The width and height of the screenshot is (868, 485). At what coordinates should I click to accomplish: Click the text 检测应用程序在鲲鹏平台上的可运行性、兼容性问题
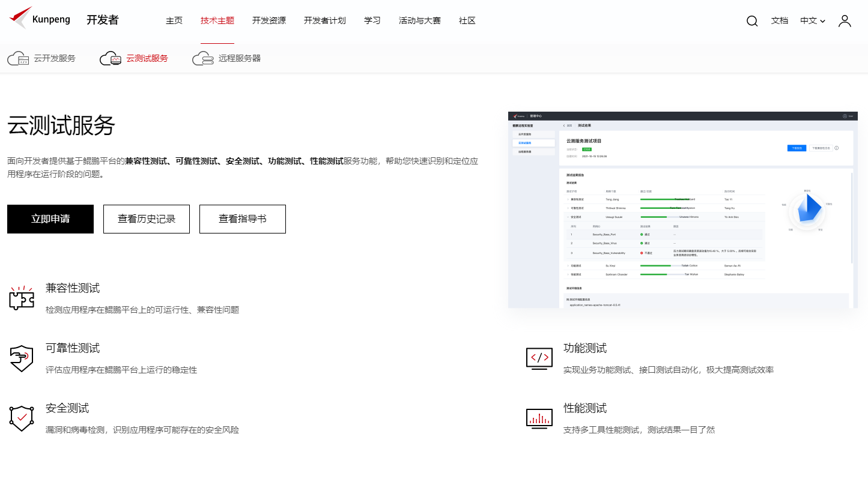[142, 310]
